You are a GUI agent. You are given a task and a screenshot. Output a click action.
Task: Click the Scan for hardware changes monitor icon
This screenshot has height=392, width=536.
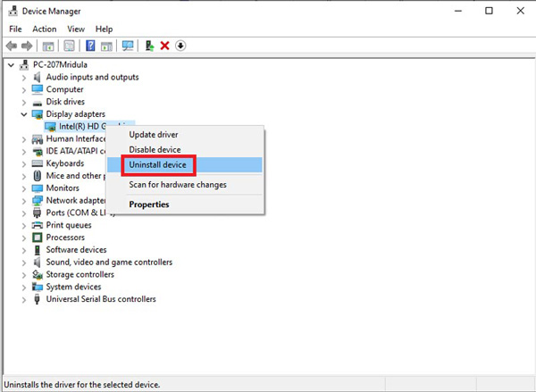128,46
